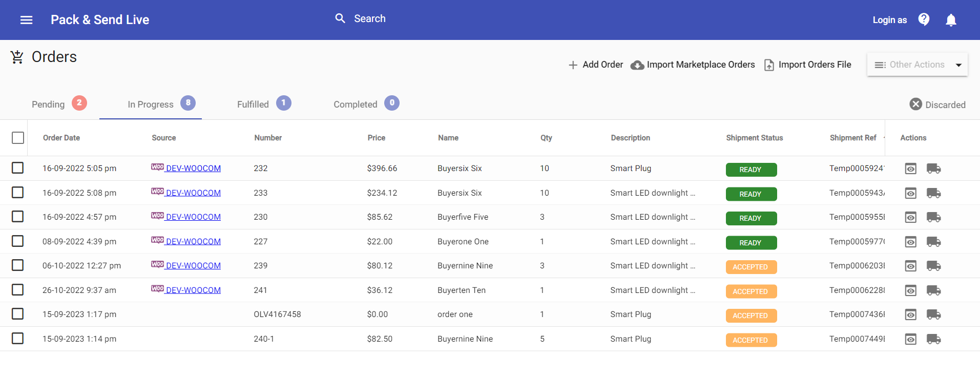Click the READY status badge for order 232
Viewport: 980px width, 378px height.
(x=750, y=170)
